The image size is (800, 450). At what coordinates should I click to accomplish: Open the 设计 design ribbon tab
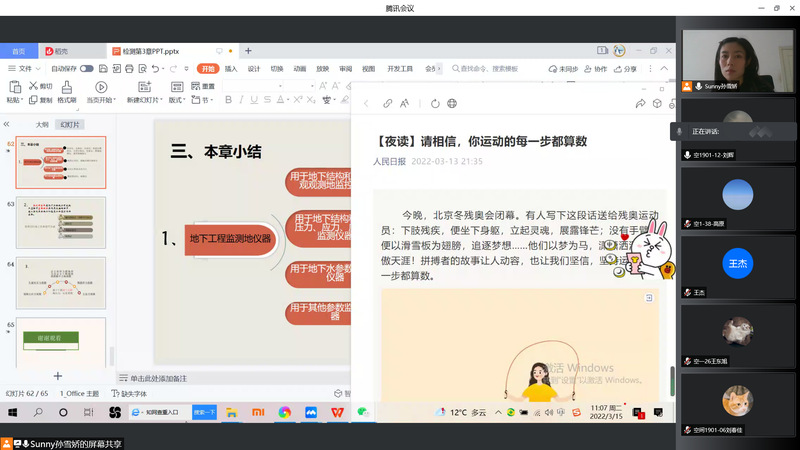(x=254, y=69)
